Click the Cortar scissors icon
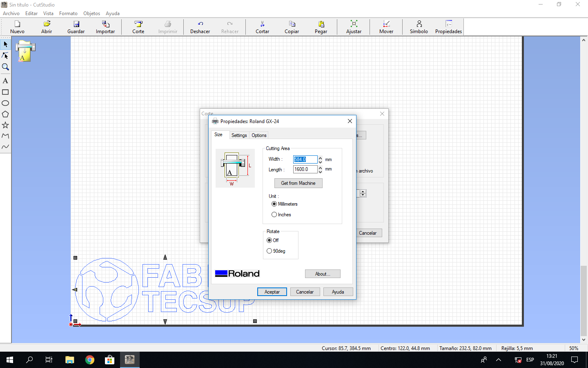The image size is (588, 368). point(263,27)
